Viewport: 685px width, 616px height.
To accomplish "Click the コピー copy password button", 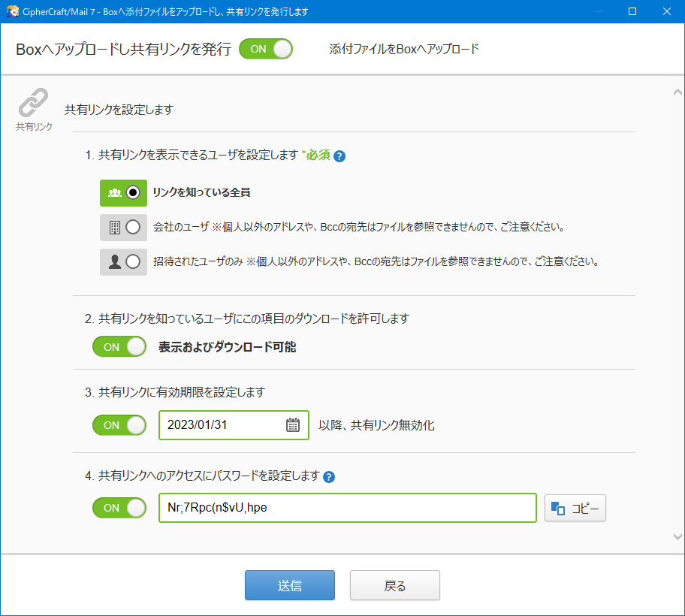I will point(575,508).
